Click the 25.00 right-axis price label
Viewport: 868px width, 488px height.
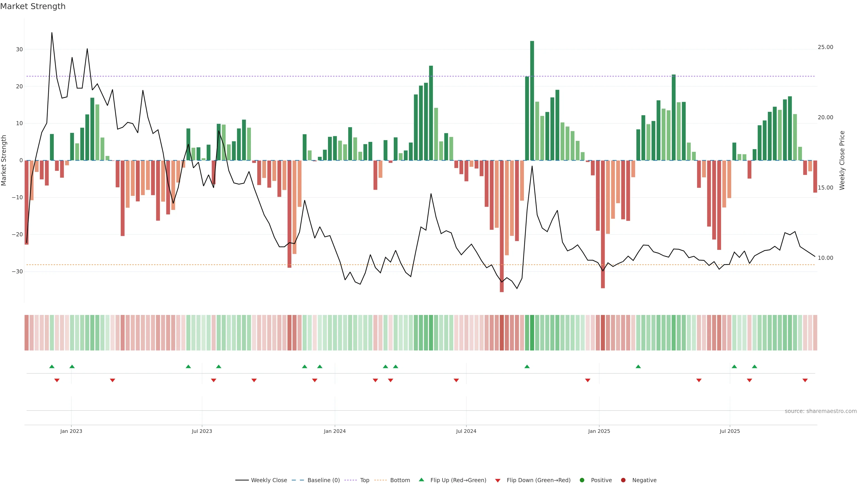pos(825,47)
